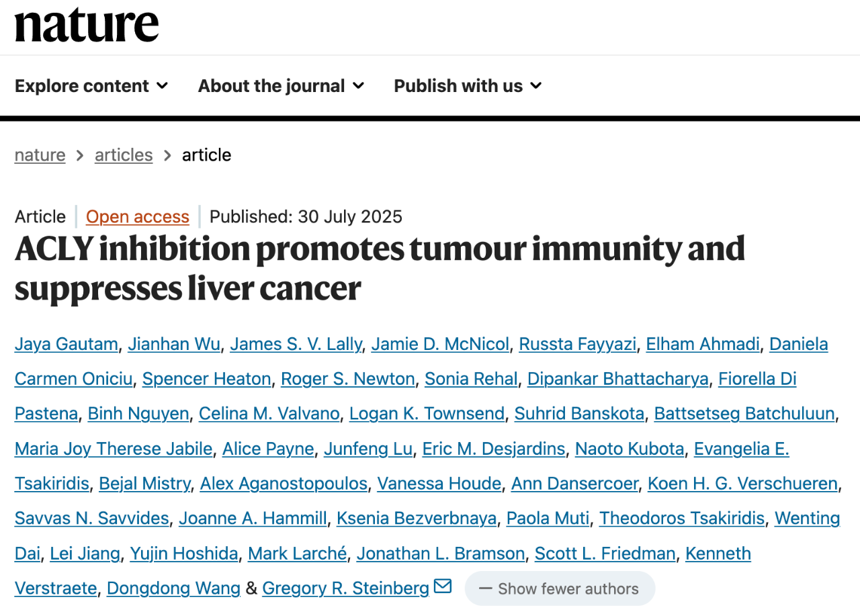Expand the Publish with us menu

point(468,86)
